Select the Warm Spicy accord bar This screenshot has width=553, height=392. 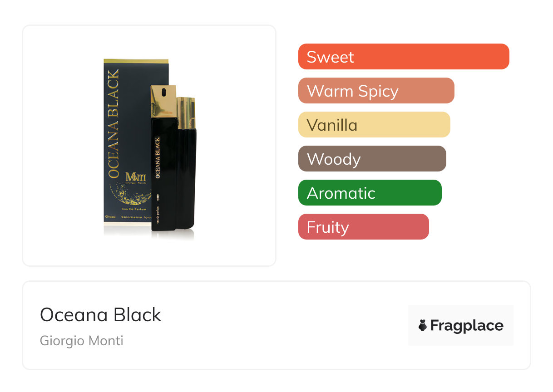(376, 91)
